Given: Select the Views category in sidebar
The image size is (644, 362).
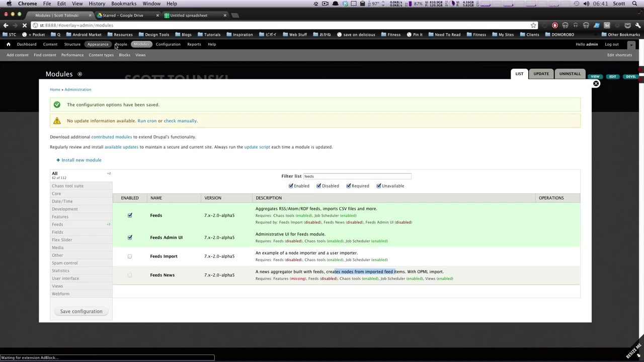Looking at the screenshot, I should tap(81, 286).
